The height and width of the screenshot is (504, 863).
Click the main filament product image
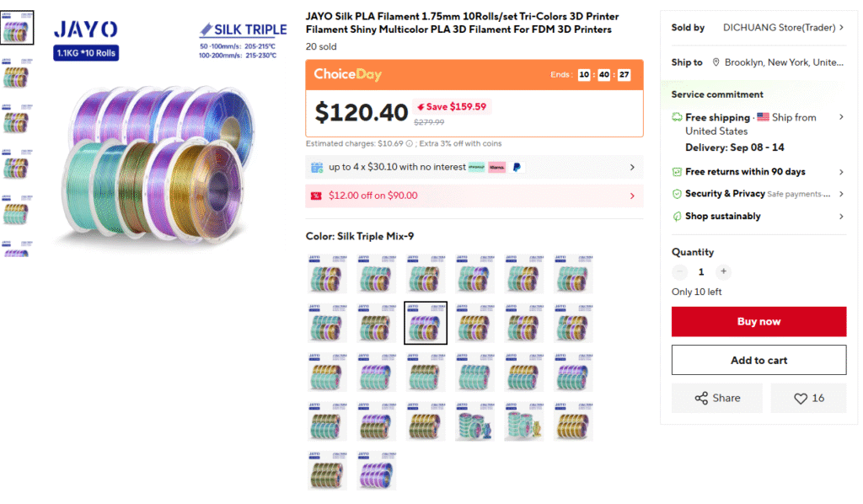coord(159,165)
